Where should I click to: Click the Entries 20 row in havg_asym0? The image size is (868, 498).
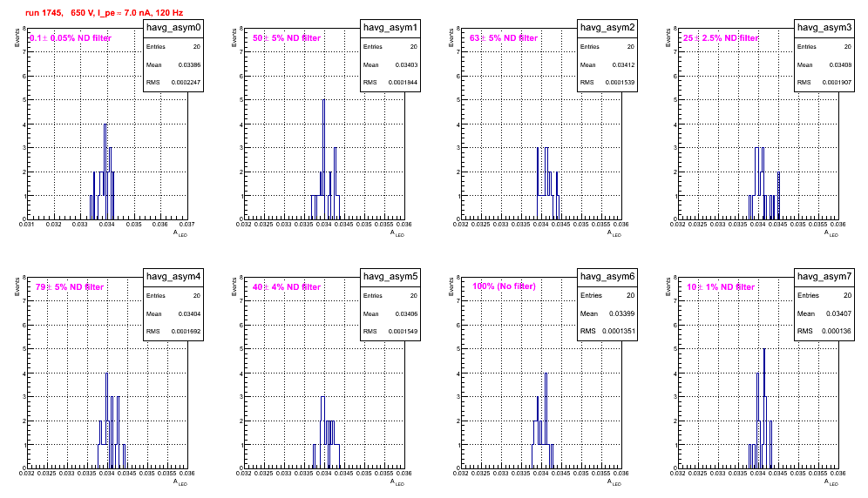tap(173, 47)
